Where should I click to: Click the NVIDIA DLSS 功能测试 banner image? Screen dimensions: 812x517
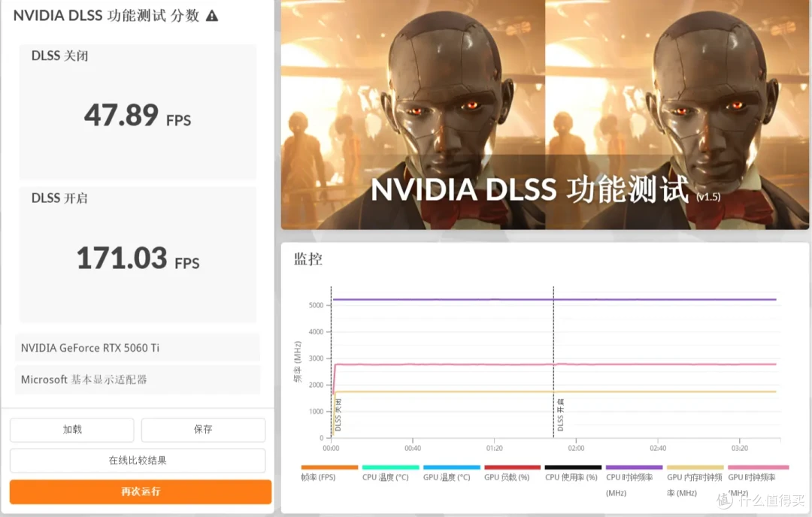coord(545,114)
